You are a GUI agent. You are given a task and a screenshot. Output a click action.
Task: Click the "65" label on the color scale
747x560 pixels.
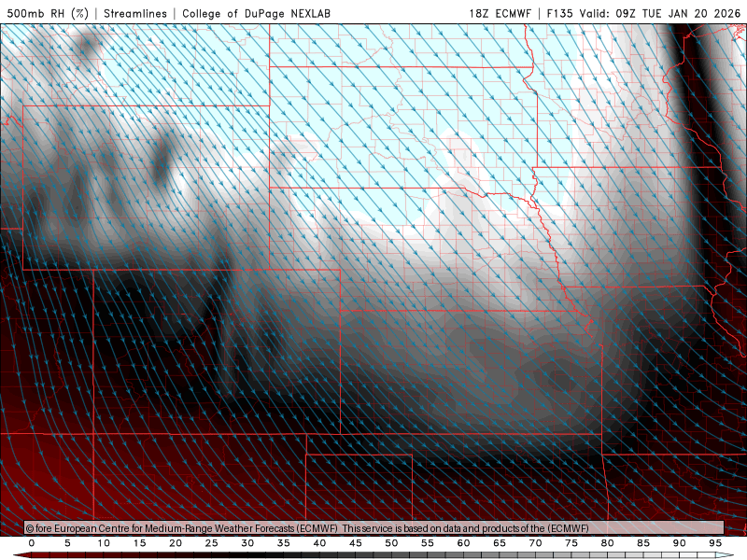500,543
